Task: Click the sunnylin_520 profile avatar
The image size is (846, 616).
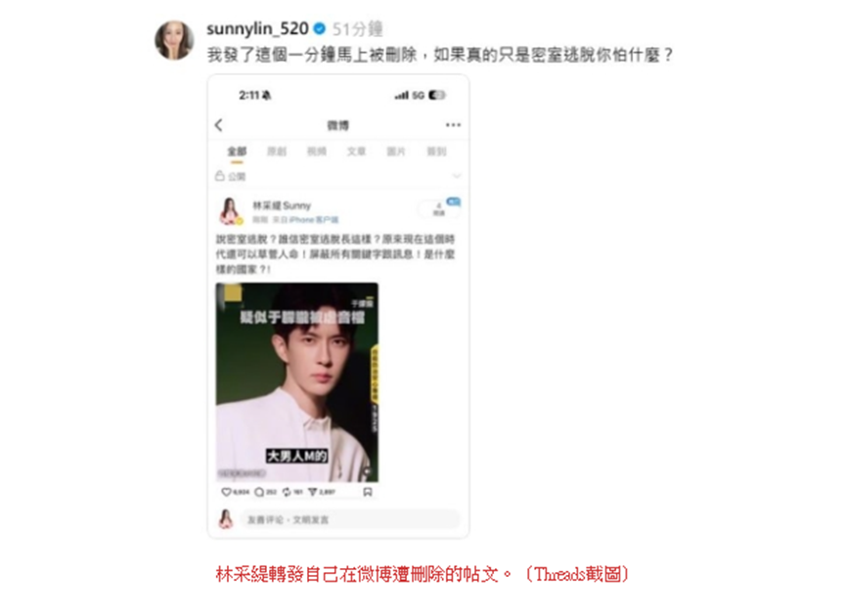Action: click(174, 40)
